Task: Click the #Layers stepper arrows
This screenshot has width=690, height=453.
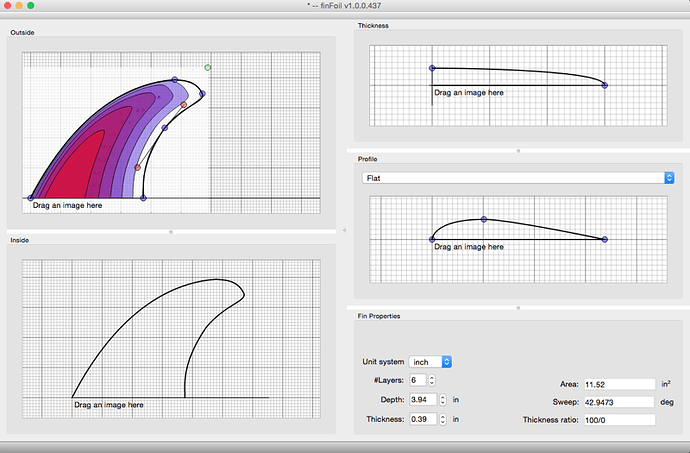Action: [x=431, y=380]
